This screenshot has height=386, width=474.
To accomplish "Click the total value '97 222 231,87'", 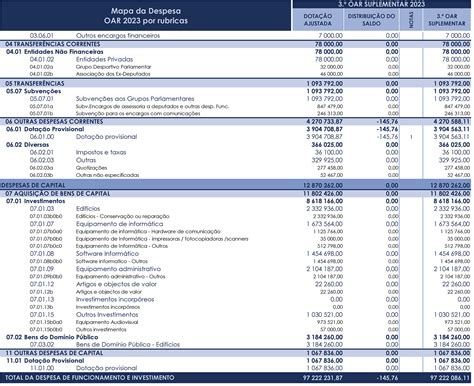I will 323,378.
